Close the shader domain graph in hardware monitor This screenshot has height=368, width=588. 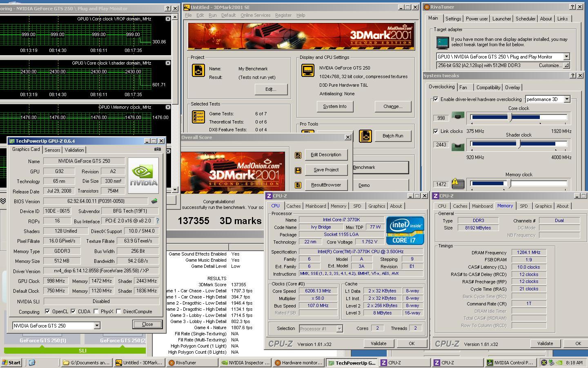(x=168, y=63)
